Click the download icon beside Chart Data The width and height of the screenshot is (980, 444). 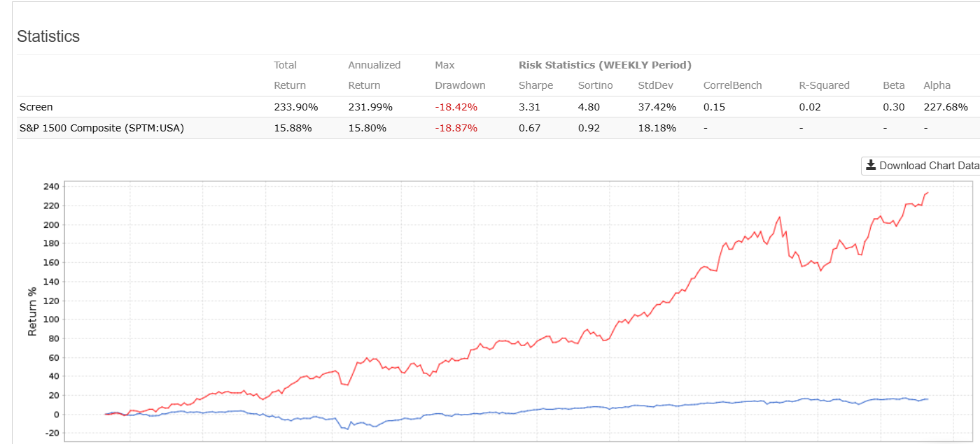871,165
